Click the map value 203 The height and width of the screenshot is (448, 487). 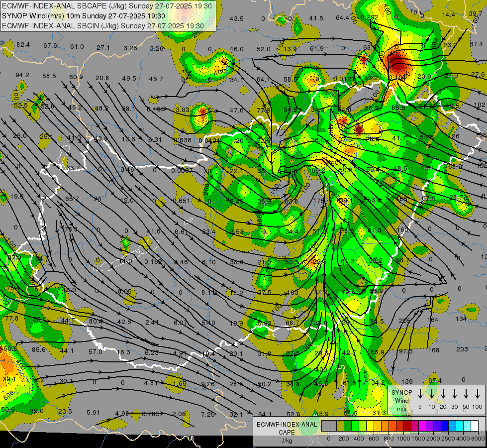(x=462, y=349)
